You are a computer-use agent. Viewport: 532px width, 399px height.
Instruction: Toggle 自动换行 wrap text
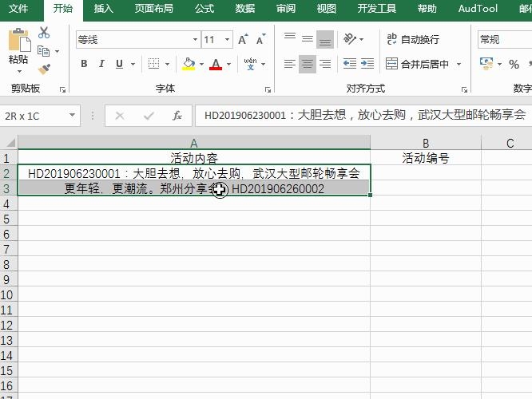413,39
